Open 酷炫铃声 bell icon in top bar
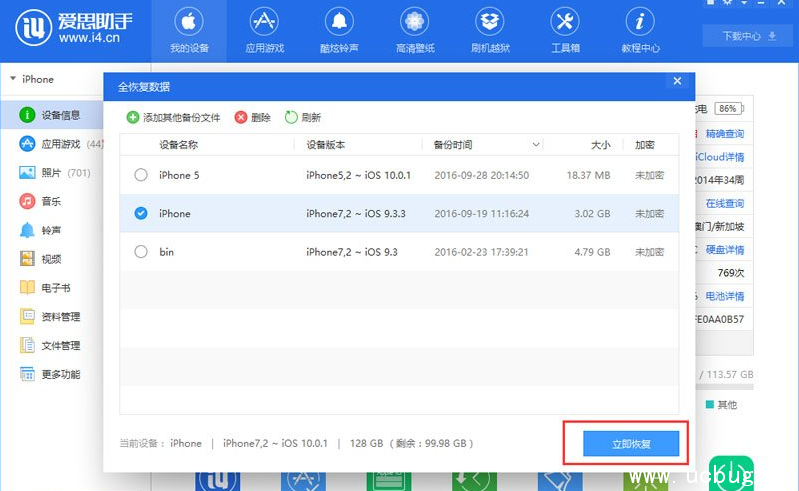The width and height of the screenshot is (799, 491). click(x=339, y=22)
